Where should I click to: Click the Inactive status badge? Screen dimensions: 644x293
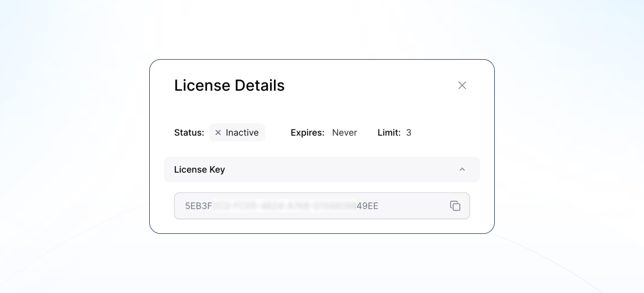(237, 133)
